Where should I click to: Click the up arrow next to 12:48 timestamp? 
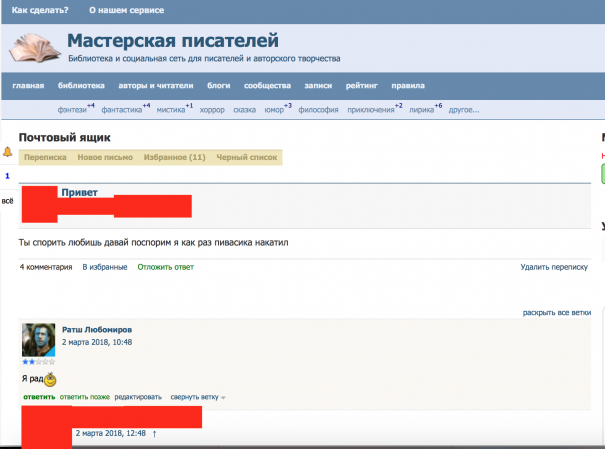pyautogui.click(x=154, y=433)
